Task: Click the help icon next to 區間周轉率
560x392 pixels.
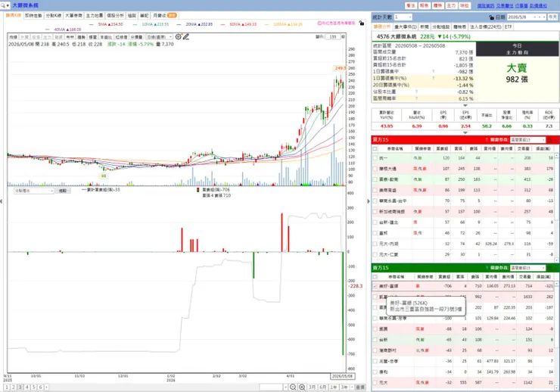Action: coord(416,98)
